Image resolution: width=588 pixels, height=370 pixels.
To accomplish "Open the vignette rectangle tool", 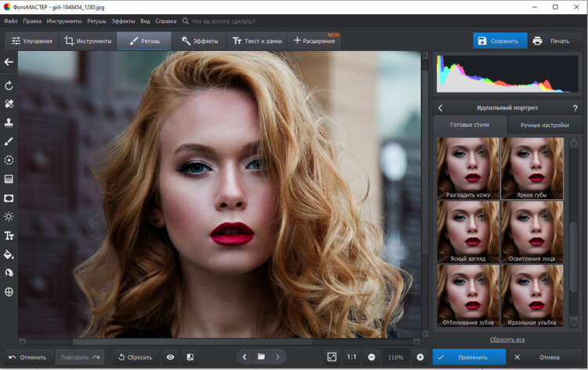I will pos(9,198).
